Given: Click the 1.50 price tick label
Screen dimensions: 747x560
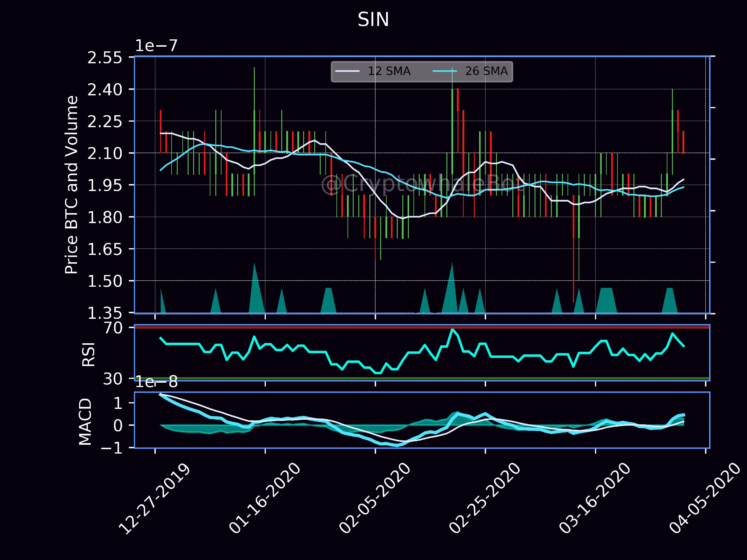Looking at the screenshot, I should pyautogui.click(x=105, y=281).
